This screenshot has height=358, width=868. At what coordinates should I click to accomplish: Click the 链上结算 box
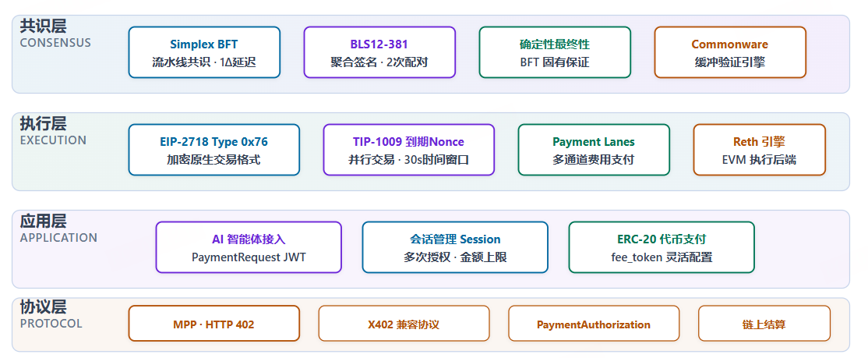[764, 324]
